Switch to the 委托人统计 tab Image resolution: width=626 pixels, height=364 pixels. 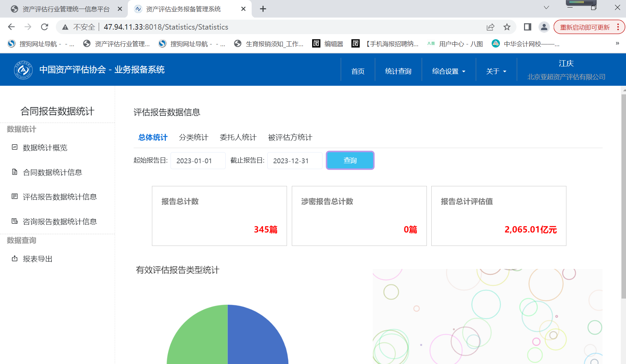pos(238,137)
